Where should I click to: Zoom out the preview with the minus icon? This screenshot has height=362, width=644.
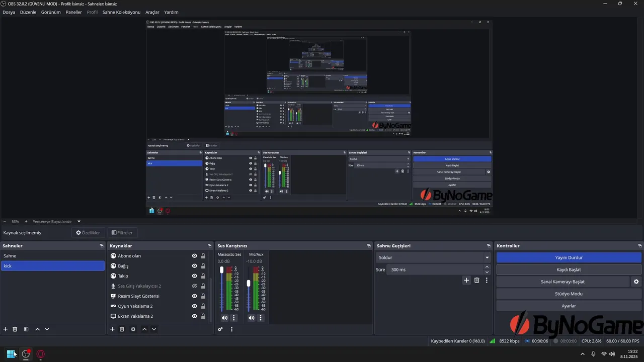click(5, 221)
